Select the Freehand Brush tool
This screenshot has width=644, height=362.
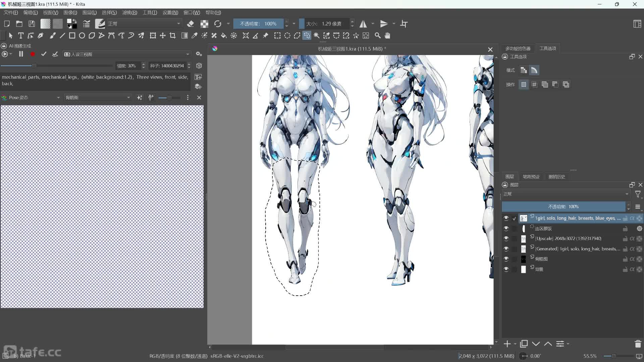(x=53, y=36)
